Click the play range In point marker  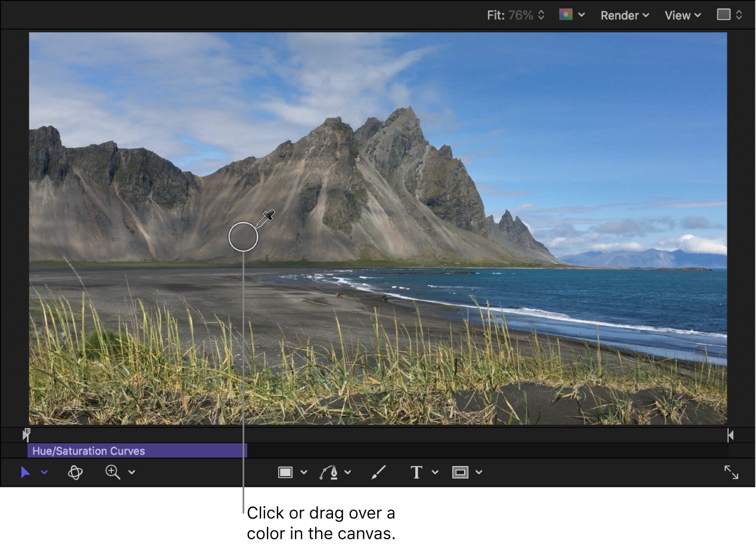pyautogui.click(x=26, y=435)
